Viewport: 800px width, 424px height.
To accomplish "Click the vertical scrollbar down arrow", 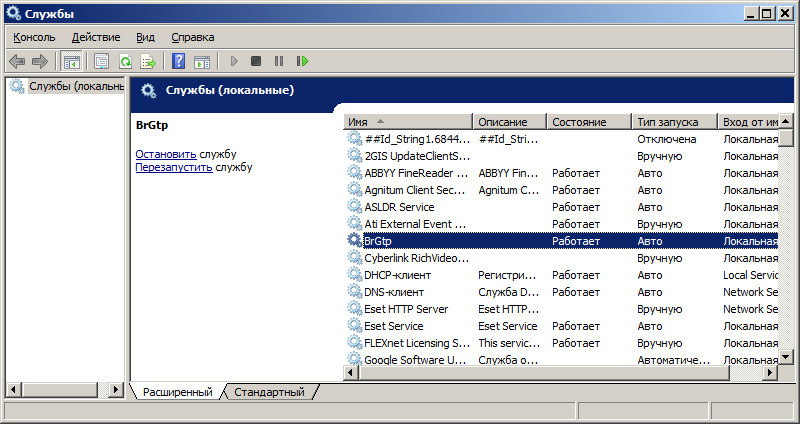I will tap(787, 357).
